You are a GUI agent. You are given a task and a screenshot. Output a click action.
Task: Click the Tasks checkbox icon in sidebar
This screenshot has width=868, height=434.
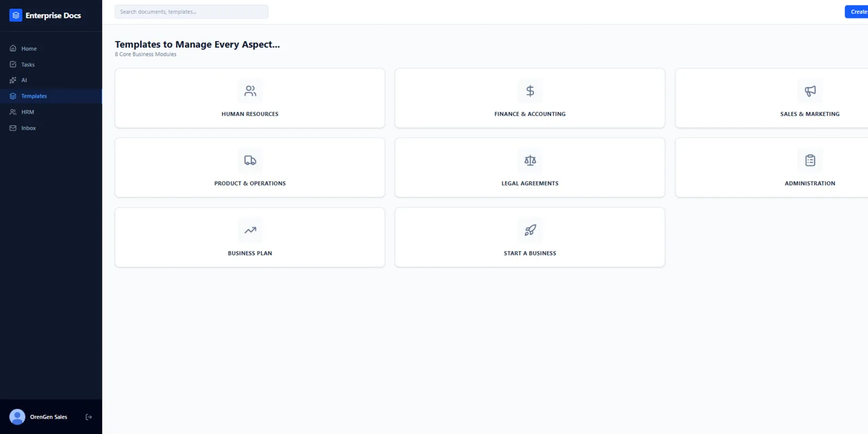coord(13,64)
